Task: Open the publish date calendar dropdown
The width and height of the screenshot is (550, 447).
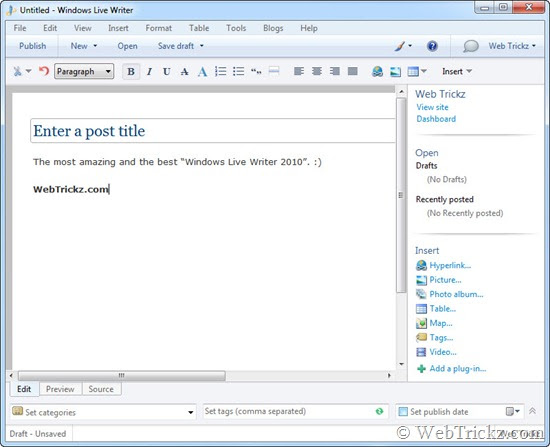Action: 512,411
